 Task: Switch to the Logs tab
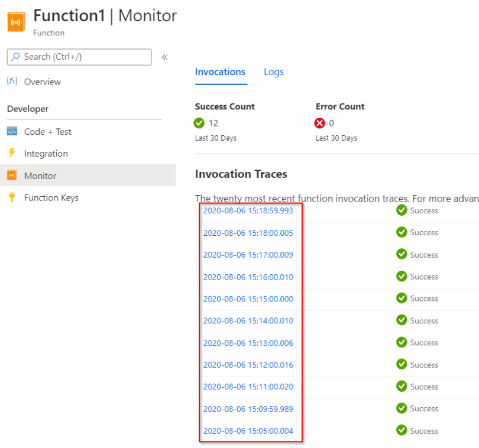click(274, 72)
